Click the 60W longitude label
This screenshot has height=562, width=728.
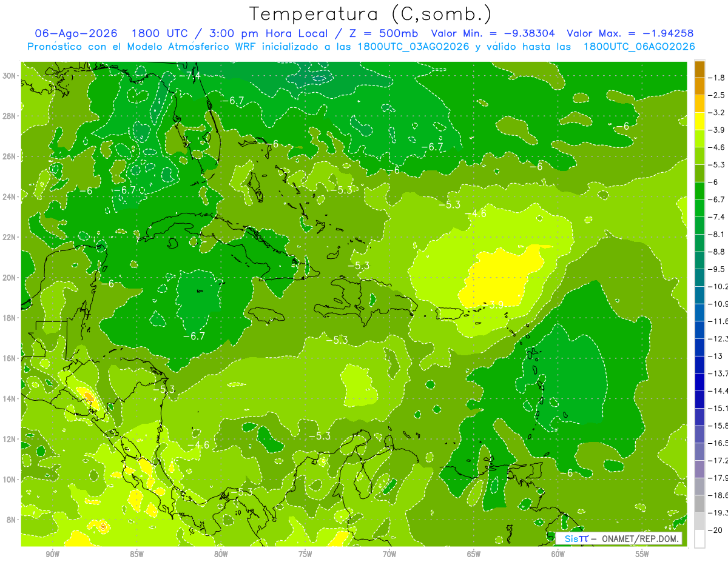pos(558,554)
